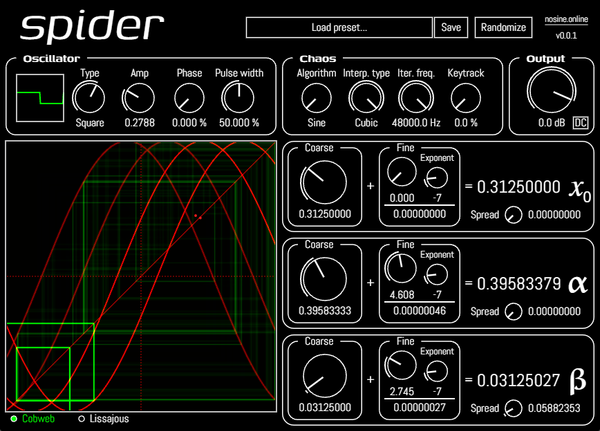Viewport: 600px width, 431px height.
Task: Click the Randomize button
Action: [503, 28]
